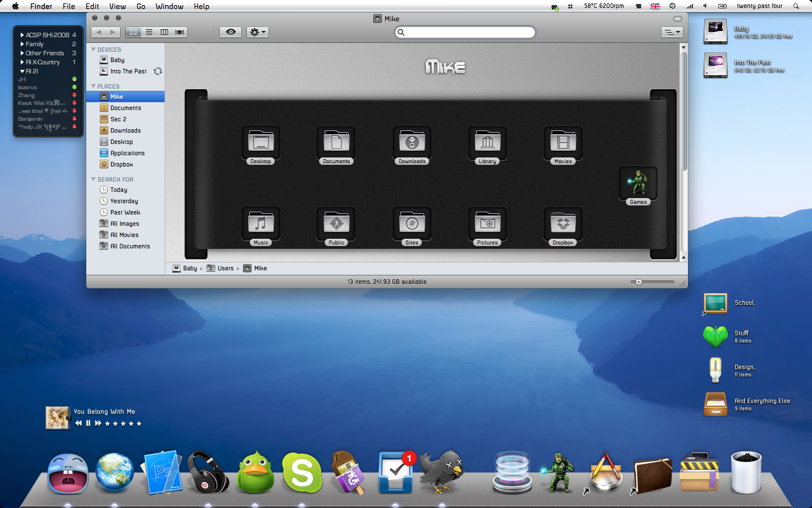Open the dead bird Twitter app in dock

click(442, 472)
